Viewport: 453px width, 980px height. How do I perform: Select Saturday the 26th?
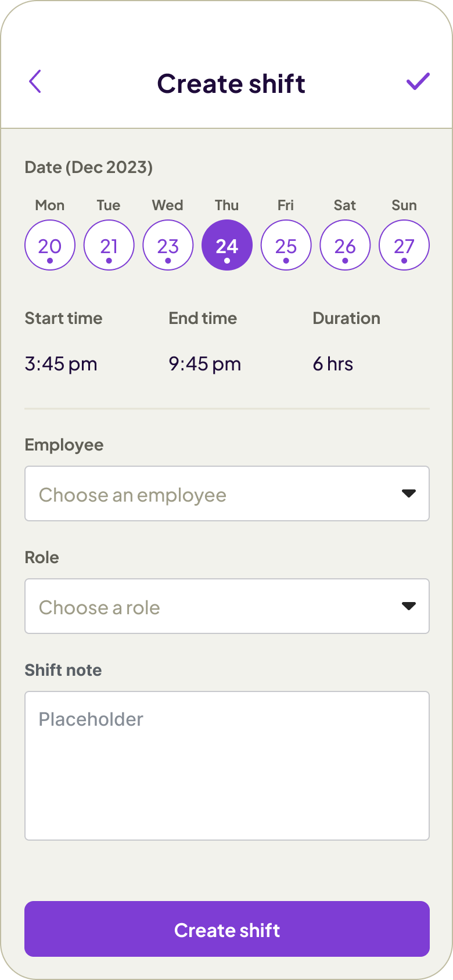345,246
